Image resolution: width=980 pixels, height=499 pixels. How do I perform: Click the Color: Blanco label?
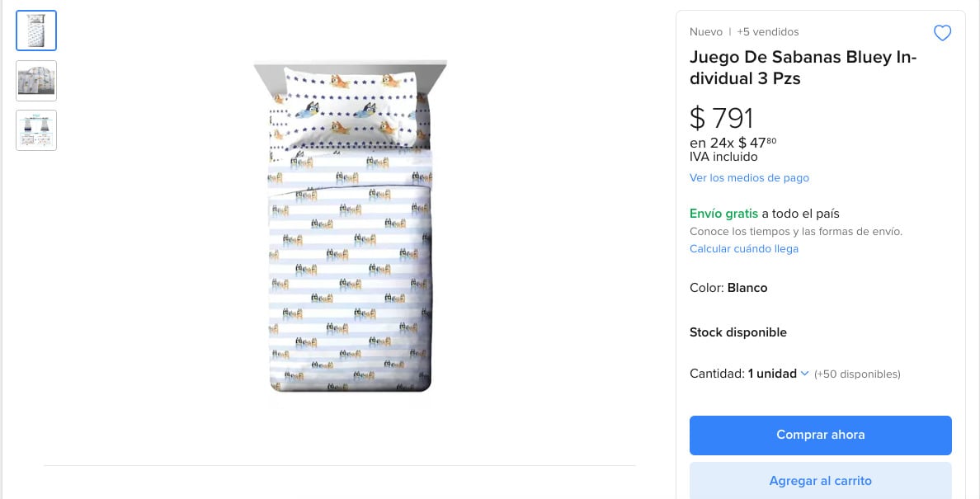pos(728,288)
